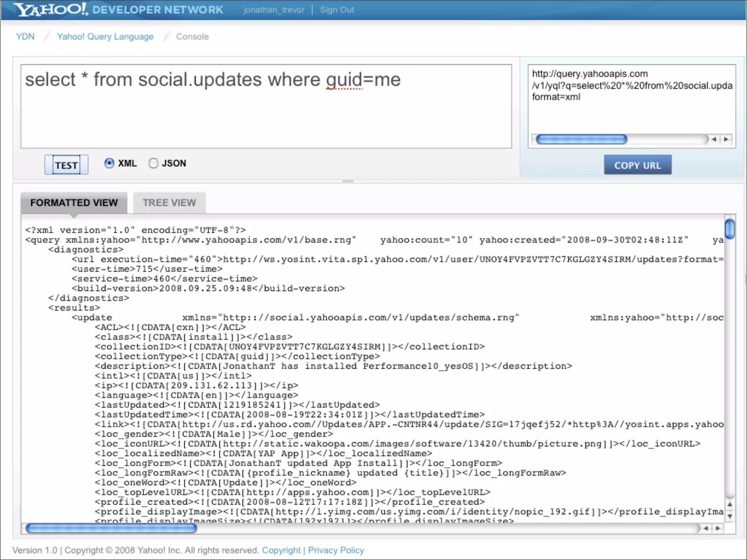Click the <loc_oneWord> Update line
Image resolution: width=747 pixels, height=560 pixels.
tap(226, 483)
